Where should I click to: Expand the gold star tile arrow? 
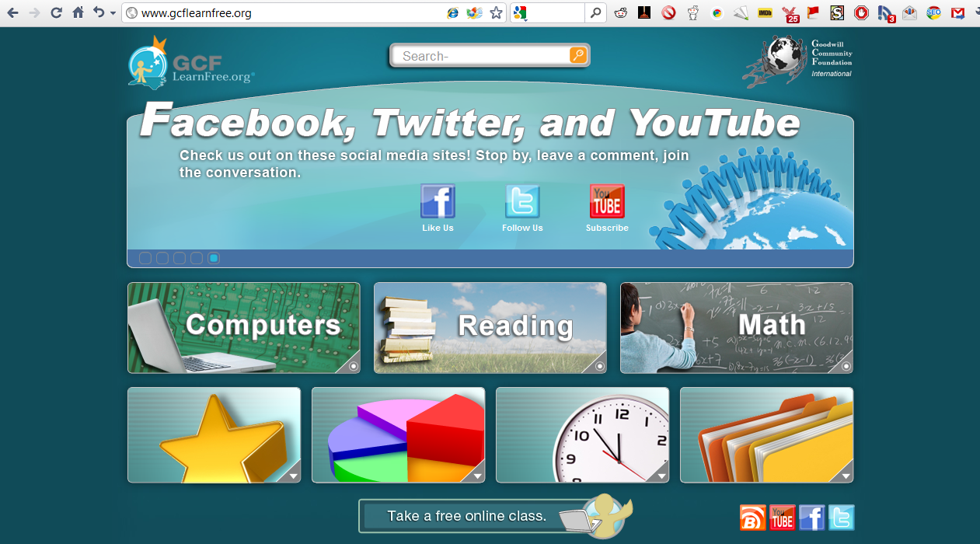pyautogui.click(x=293, y=476)
